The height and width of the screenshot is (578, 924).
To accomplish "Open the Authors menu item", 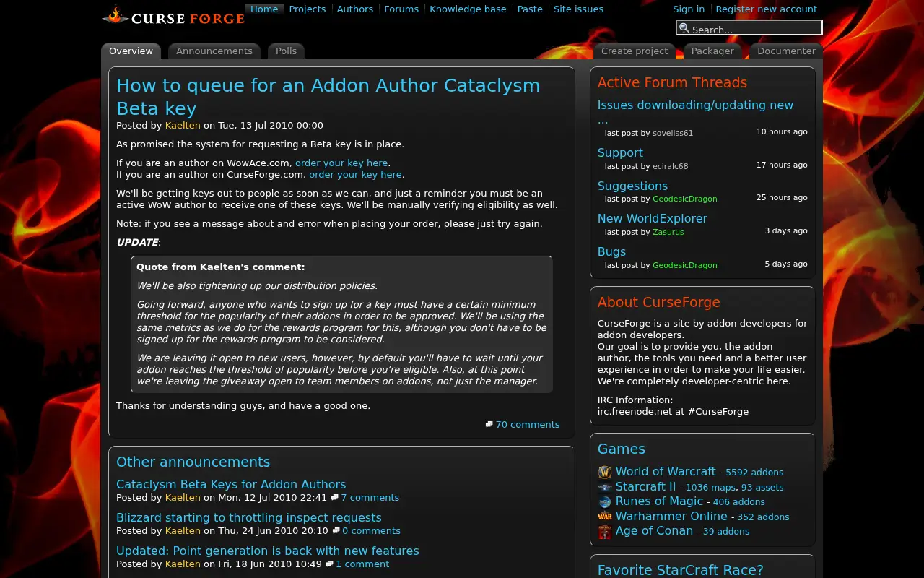I will [x=355, y=9].
